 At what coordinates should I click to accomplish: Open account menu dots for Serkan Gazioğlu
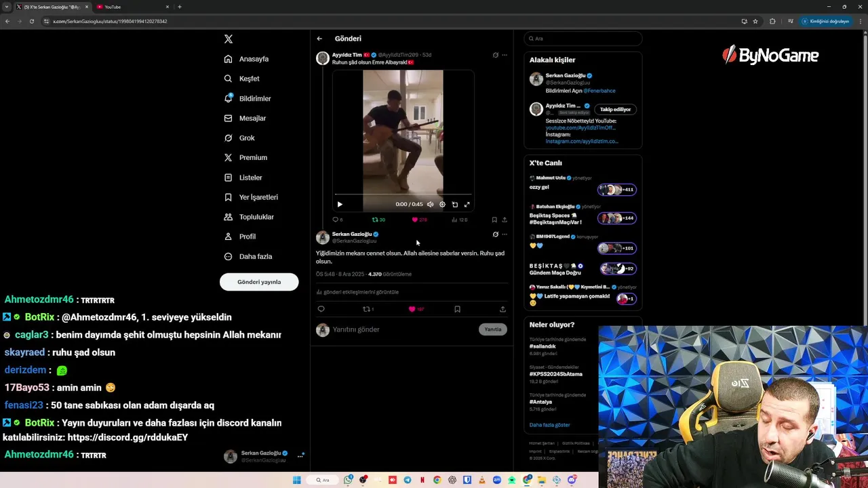click(300, 456)
